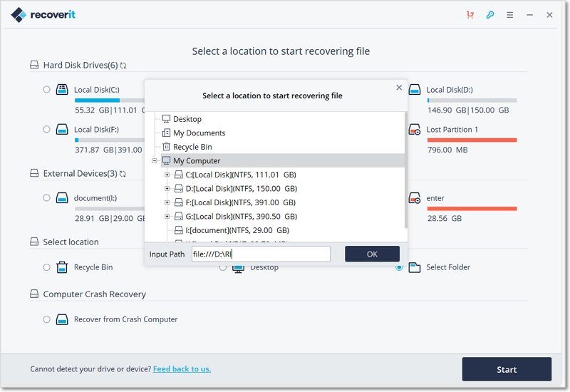
Task: Open the Feed back to us link
Action: pos(182,368)
